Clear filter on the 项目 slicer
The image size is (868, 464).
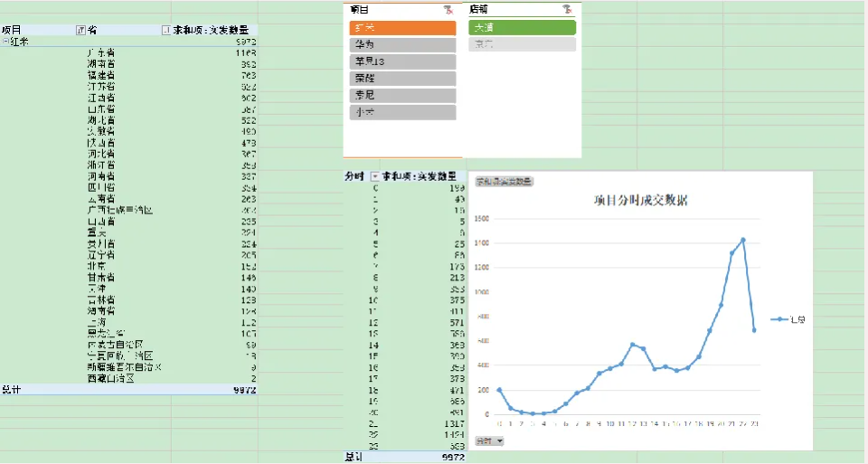click(x=448, y=9)
